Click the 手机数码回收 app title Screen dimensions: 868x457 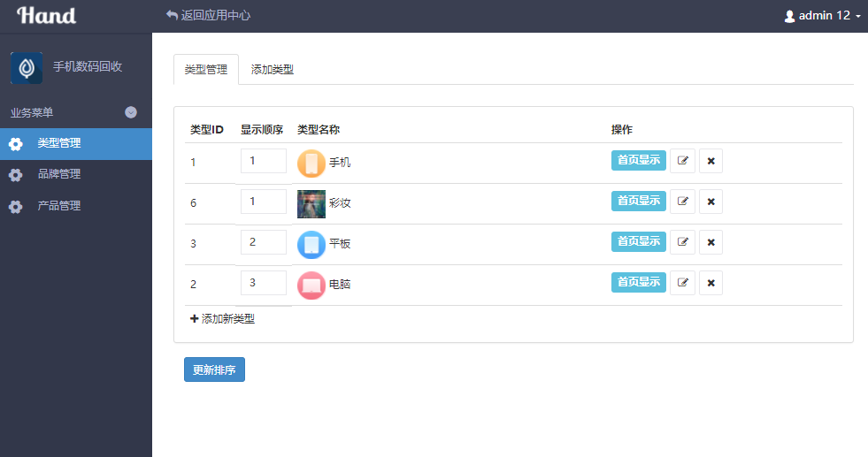coord(88,67)
